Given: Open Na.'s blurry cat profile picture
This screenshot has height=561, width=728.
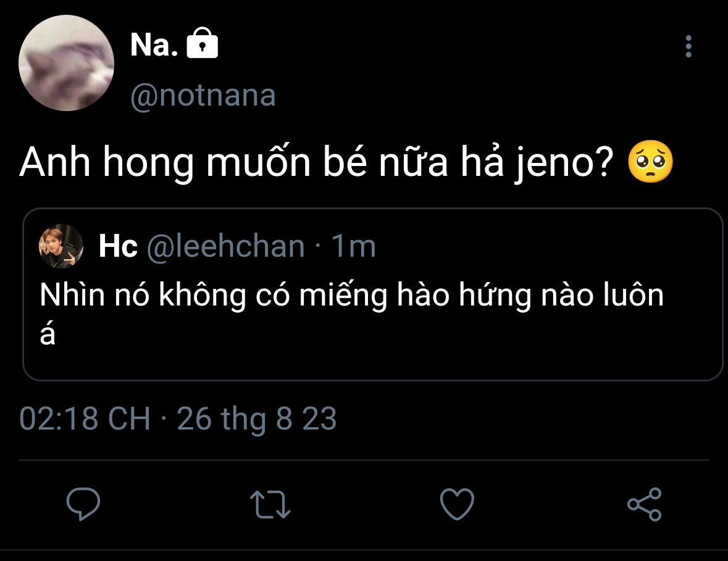Looking at the screenshot, I should pyautogui.click(x=66, y=64).
